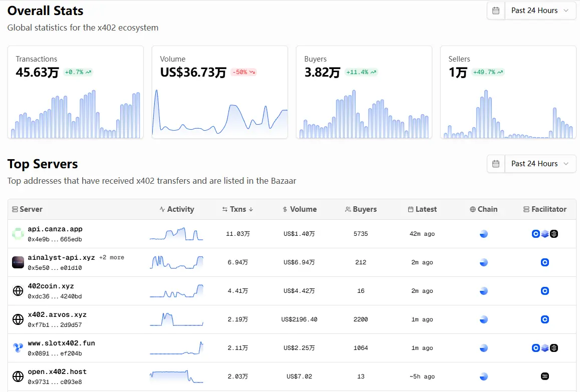Click the chain icon in api.canza.app row

483,234
